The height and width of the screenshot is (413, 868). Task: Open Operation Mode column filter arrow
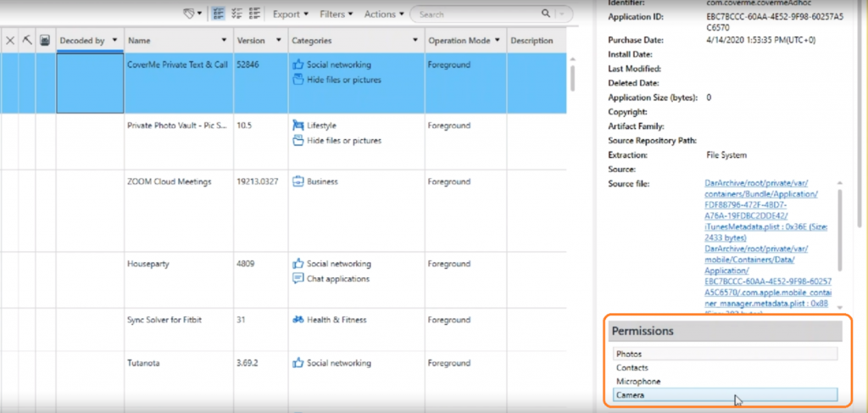pyautogui.click(x=497, y=41)
